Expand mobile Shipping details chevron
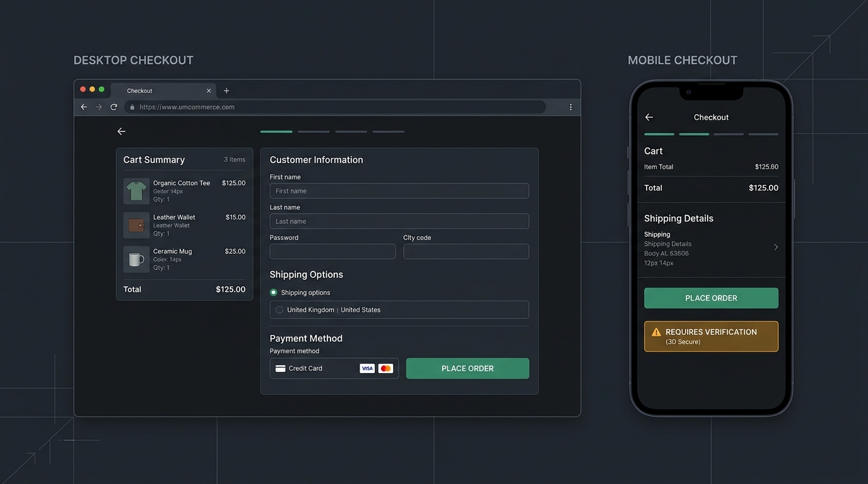 (776, 247)
